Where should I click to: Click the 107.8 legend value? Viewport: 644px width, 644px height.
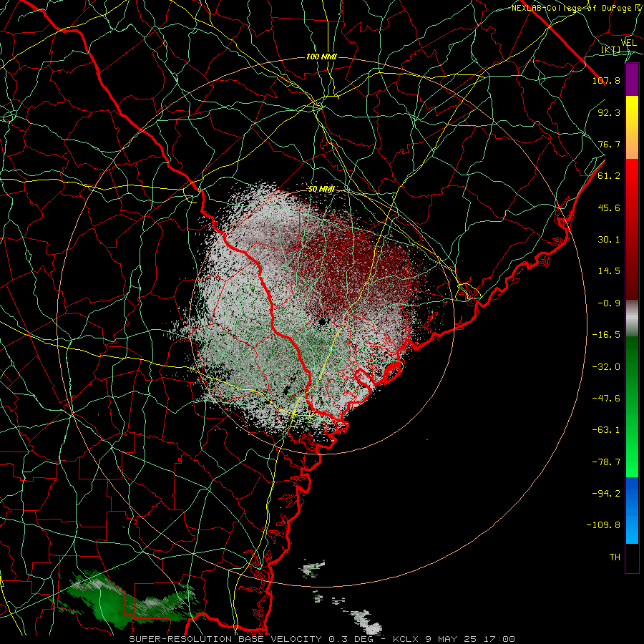(606, 80)
